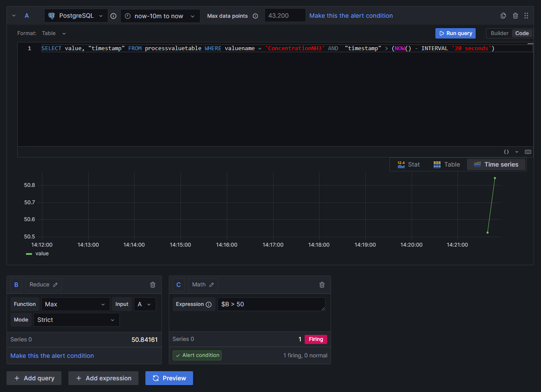The image size is (541, 392).
Task: Click Make this the alert condition for B
Action: 52,356
